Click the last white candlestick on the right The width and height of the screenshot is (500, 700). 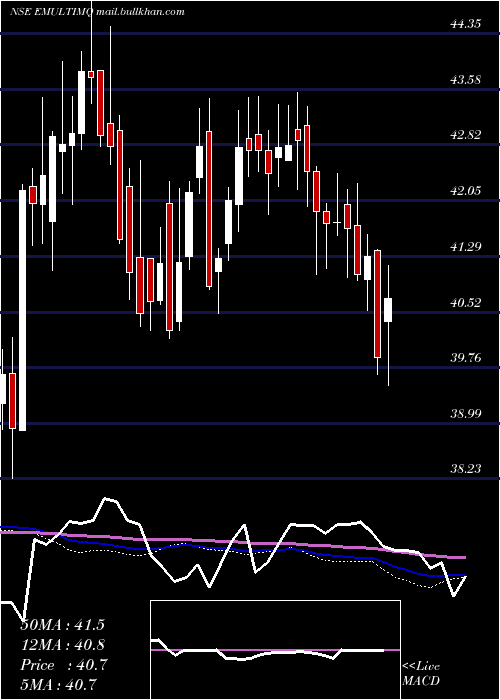[388, 310]
